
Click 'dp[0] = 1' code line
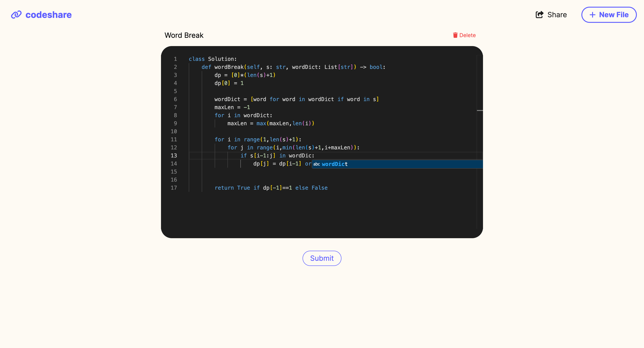coord(229,83)
